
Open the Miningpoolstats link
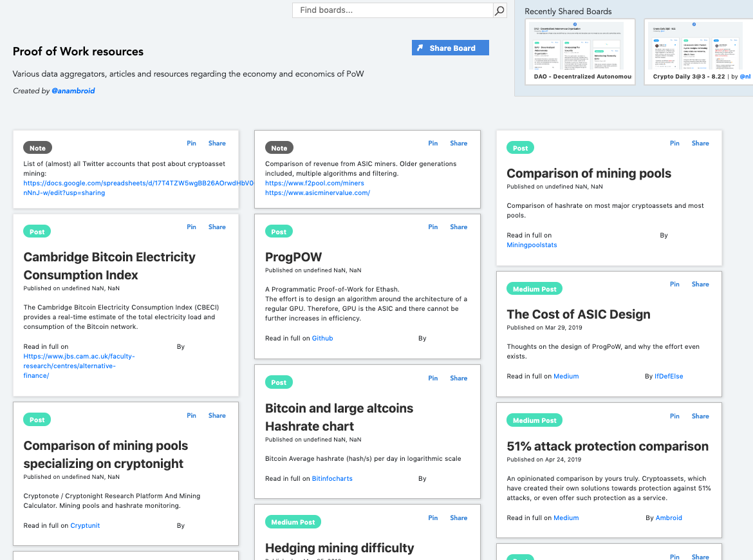tap(532, 245)
